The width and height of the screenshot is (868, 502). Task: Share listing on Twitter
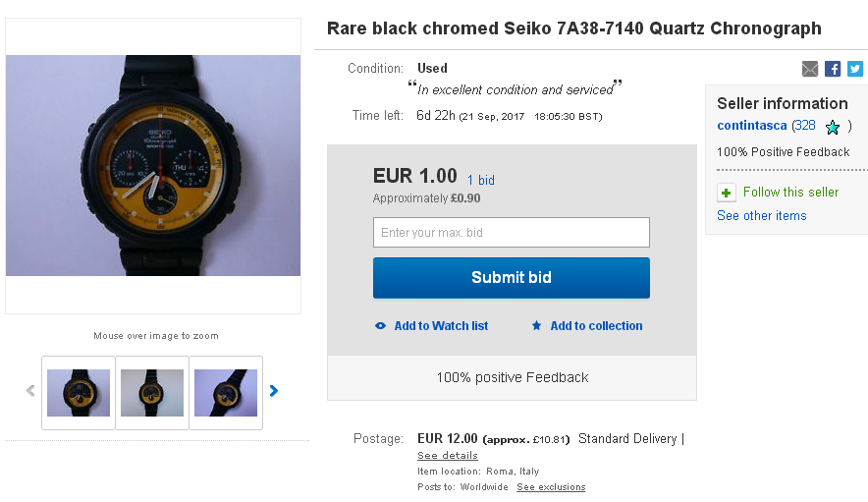coord(855,69)
